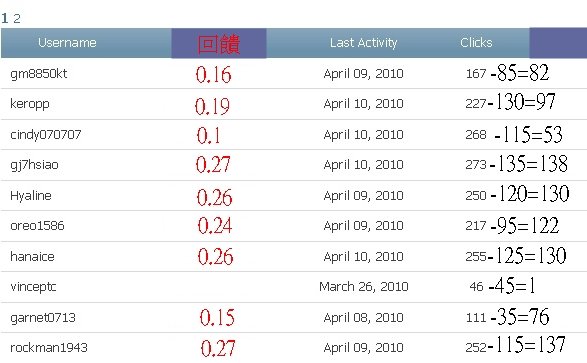This screenshot has height=363, width=587.
Task: Open user vinceptc
Action: (x=33, y=287)
